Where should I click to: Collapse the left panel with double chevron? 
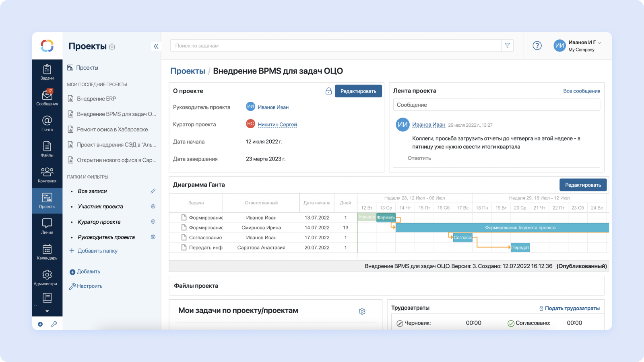(156, 46)
